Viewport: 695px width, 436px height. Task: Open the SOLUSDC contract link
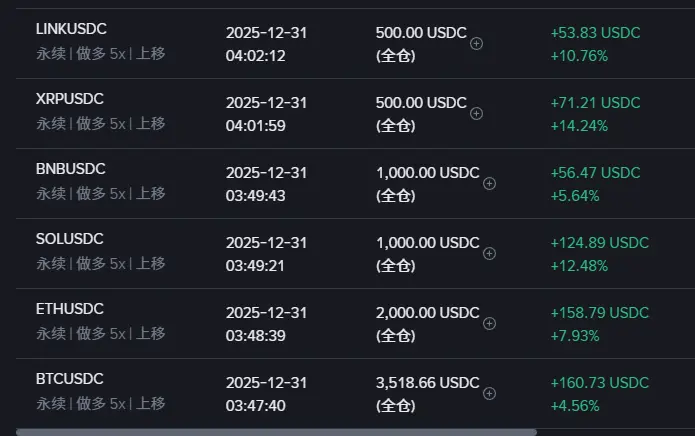(x=69, y=239)
